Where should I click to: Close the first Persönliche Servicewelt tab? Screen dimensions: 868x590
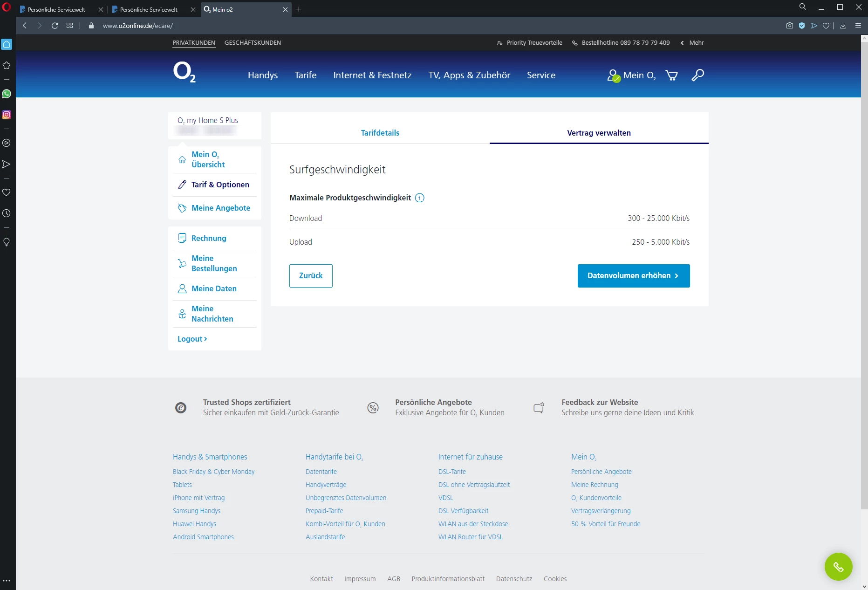(101, 9)
